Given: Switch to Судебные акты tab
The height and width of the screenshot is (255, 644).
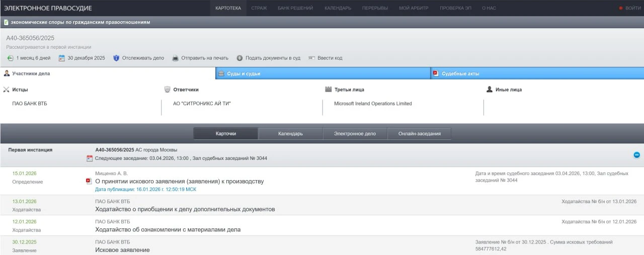Looking at the screenshot, I should [x=460, y=73].
